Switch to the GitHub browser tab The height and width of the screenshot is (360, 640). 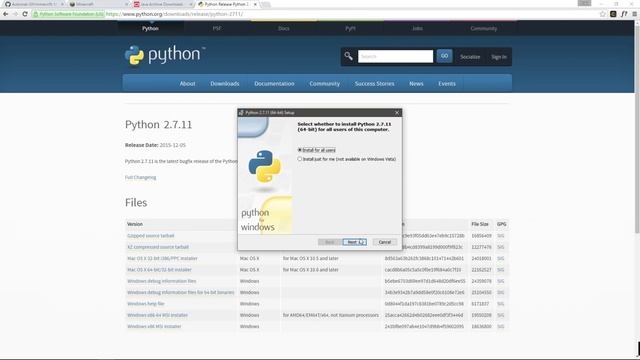(x=32, y=4)
